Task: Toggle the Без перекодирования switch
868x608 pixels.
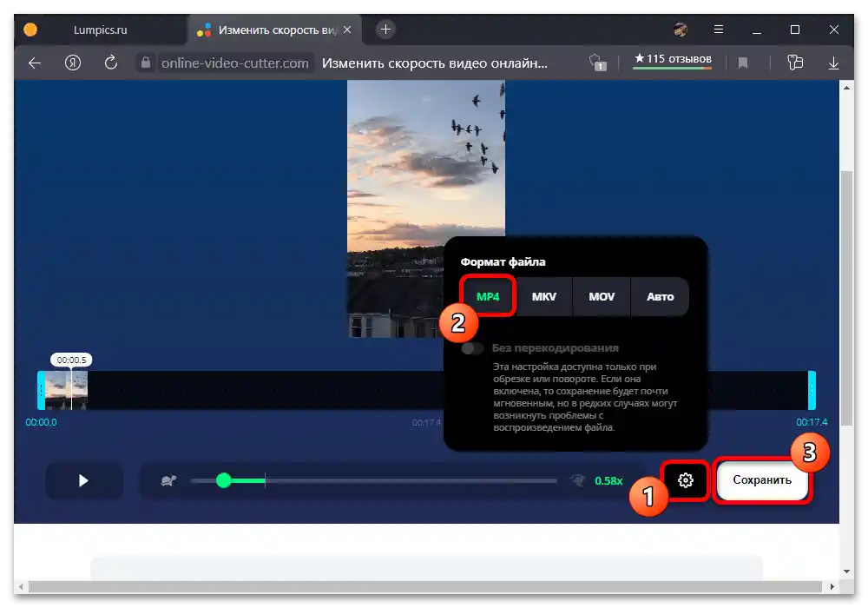Action: point(472,348)
